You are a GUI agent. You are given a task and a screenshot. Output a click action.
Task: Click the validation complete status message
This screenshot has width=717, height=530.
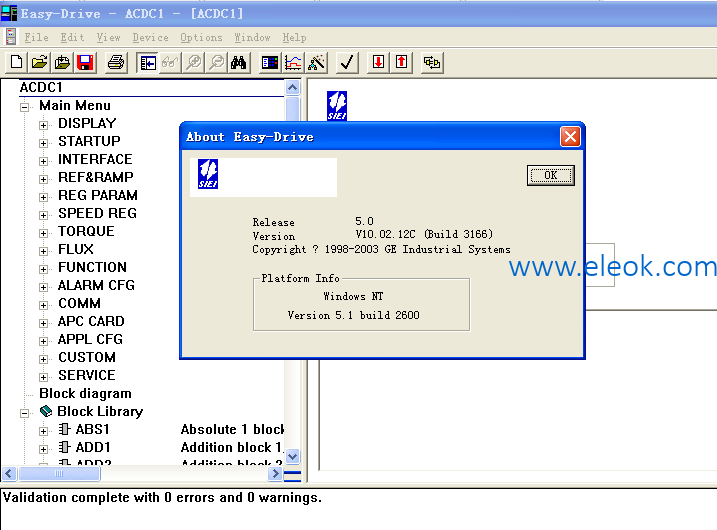pyautogui.click(x=162, y=498)
